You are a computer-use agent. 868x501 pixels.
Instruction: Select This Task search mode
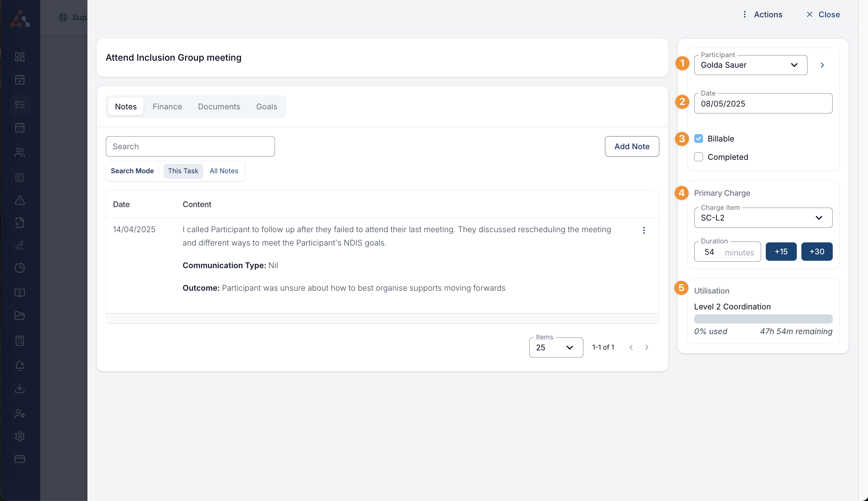point(183,171)
